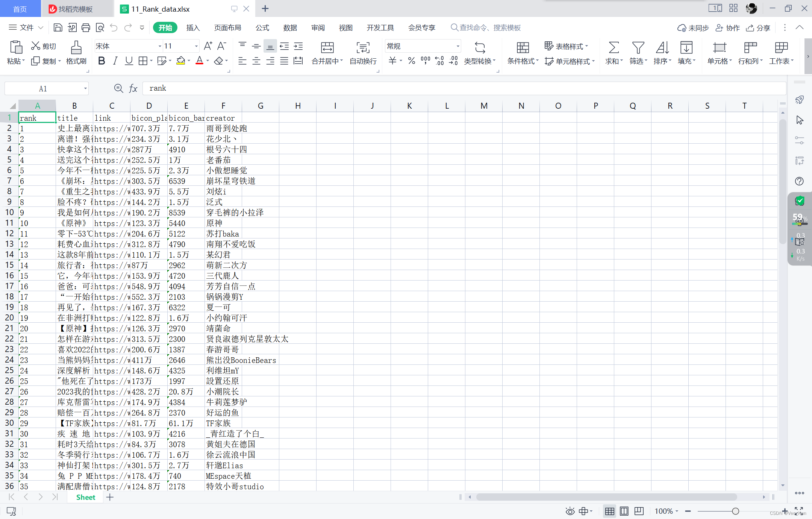Image resolution: width=812 pixels, height=519 pixels.
Task: Click the percent style icon
Action: pos(411,61)
